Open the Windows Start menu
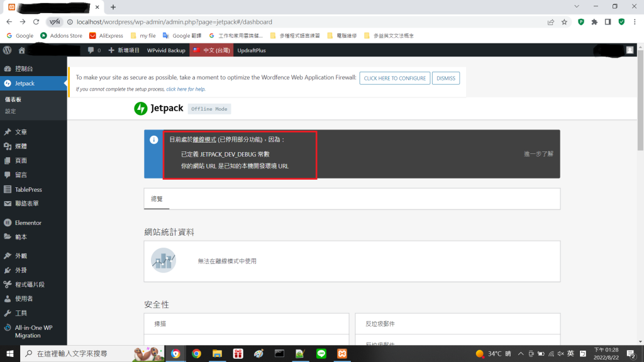644x362 pixels. click(x=10, y=353)
